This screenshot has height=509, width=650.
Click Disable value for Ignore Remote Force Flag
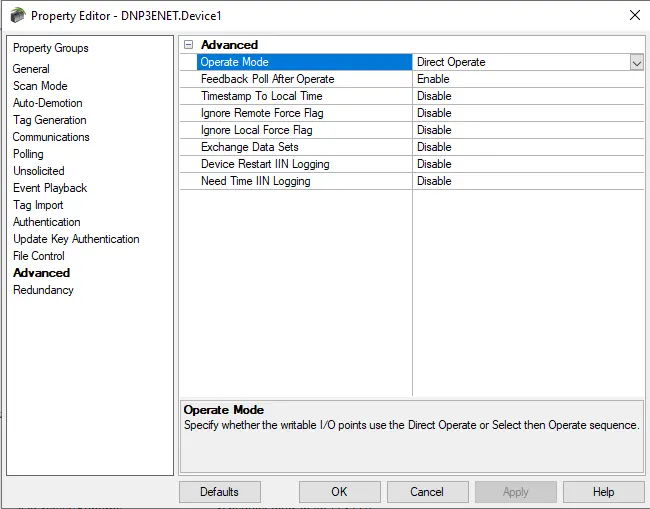pyautogui.click(x=528, y=113)
